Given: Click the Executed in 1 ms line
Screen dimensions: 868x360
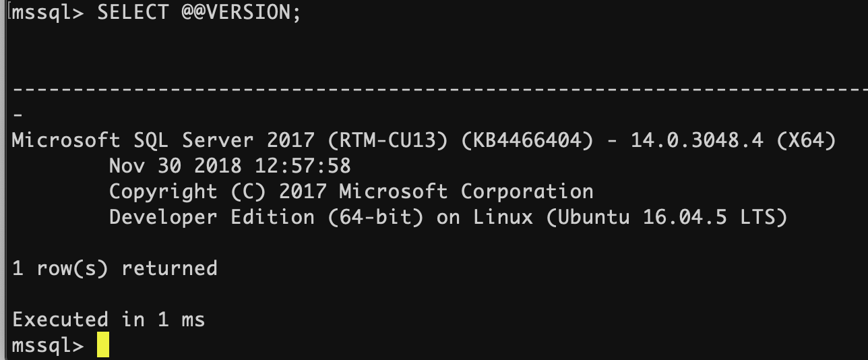Looking at the screenshot, I should click(108, 319).
